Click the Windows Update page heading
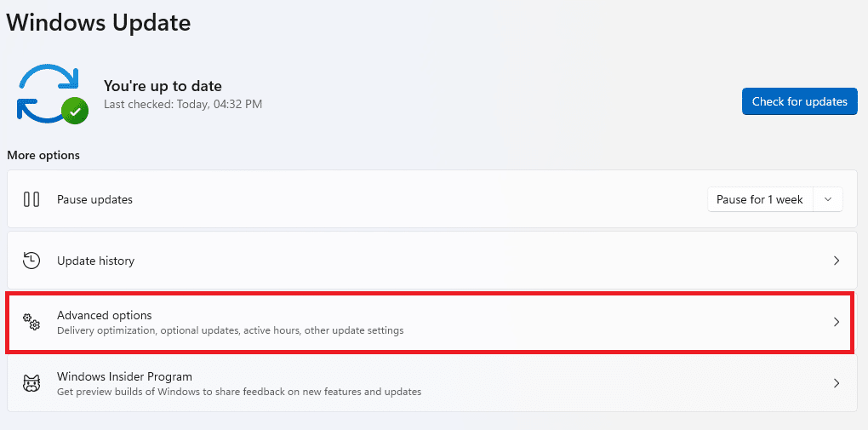868x430 pixels. 99,22
